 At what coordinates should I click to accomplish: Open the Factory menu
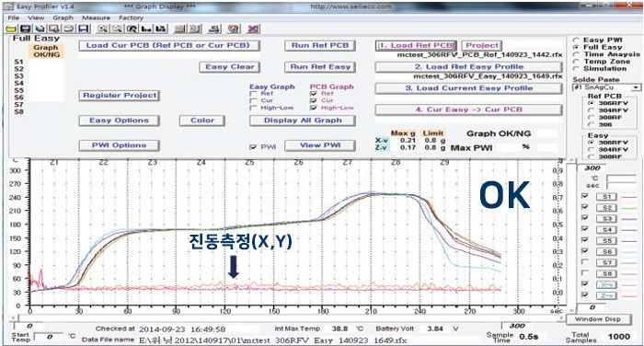coord(131,17)
